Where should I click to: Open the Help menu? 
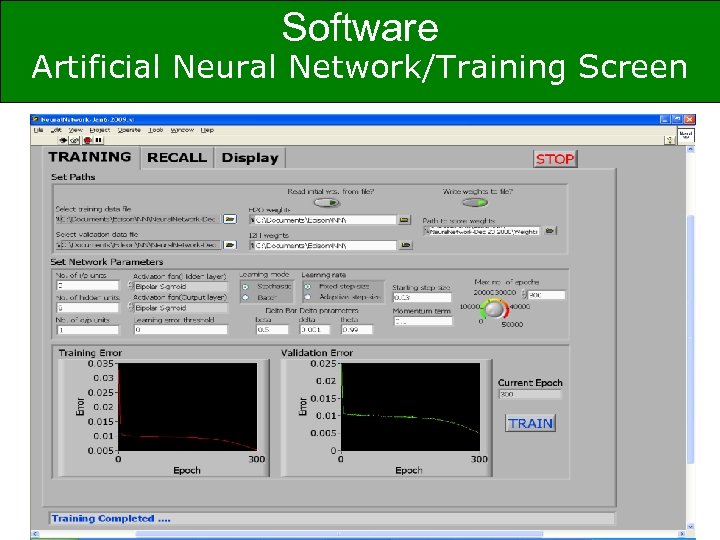pos(207,130)
